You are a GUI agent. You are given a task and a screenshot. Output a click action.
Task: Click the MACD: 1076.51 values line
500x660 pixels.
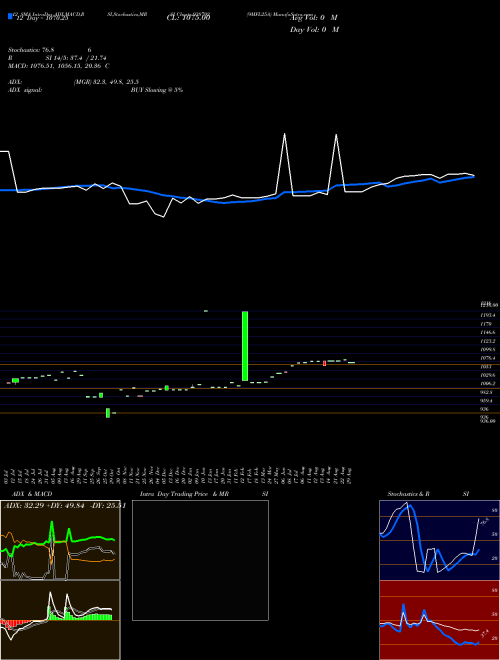coord(59,66)
